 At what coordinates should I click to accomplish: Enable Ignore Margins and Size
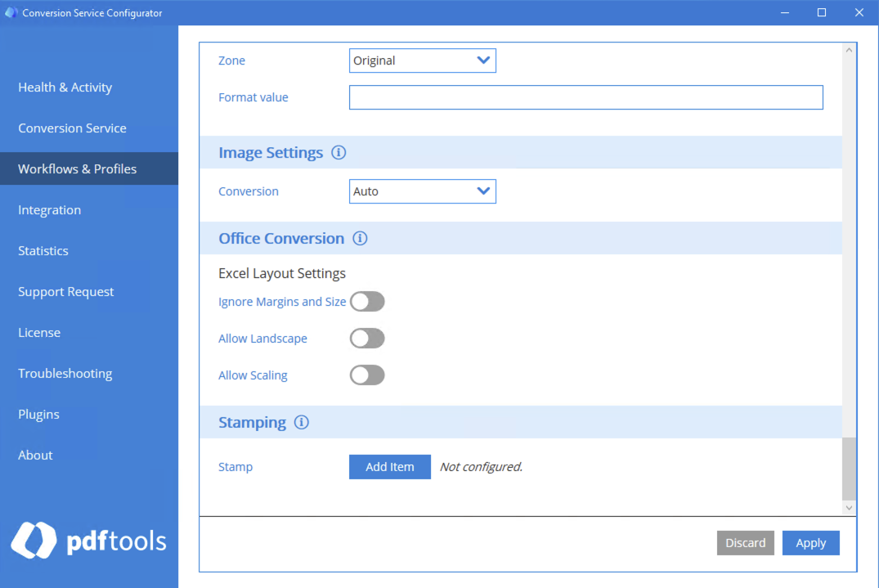tap(367, 301)
